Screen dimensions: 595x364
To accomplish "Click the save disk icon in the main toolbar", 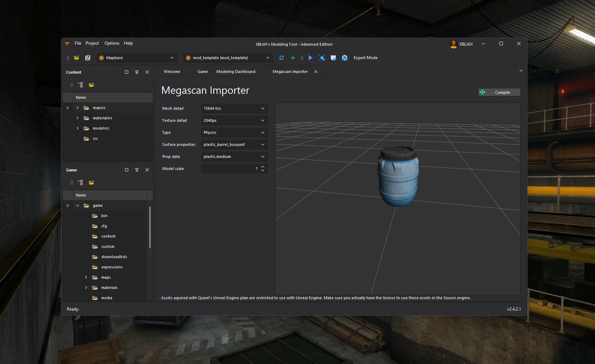I will 88,58.
